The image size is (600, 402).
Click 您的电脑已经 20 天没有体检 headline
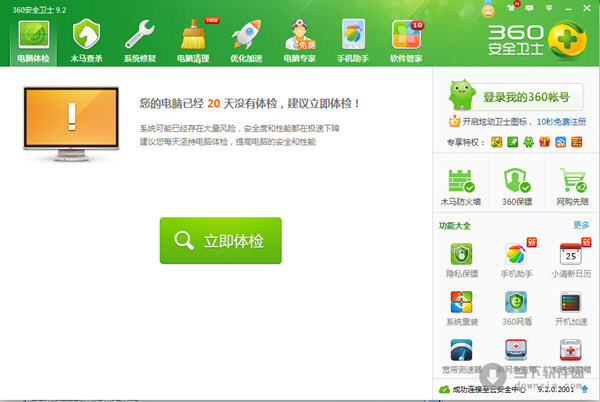click(250, 103)
